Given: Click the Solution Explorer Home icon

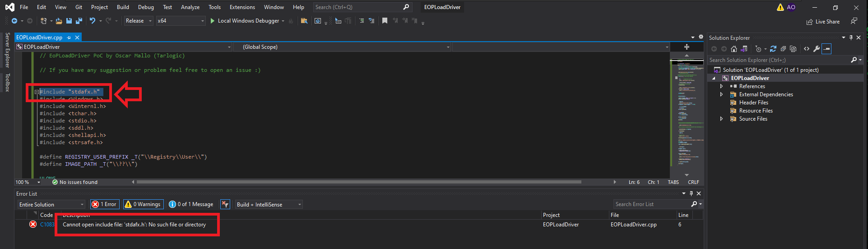Looking at the screenshot, I should [734, 49].
